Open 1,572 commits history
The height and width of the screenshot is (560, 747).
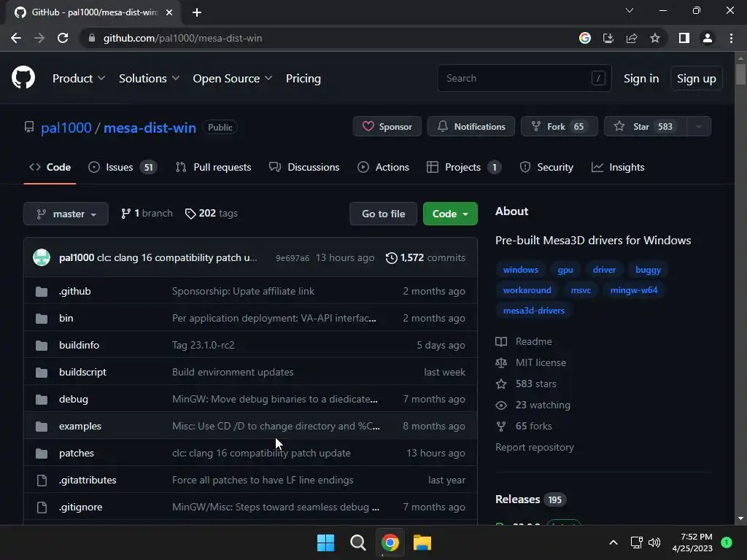click(x=425, y=257)
